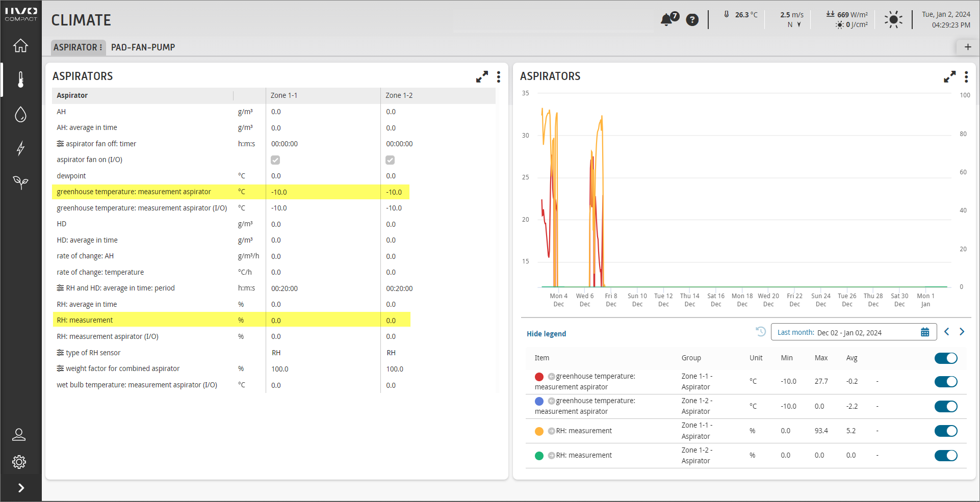Expand the Aspirators table panel fullscreen
This screenshot has width=980, height=502.
482,77
